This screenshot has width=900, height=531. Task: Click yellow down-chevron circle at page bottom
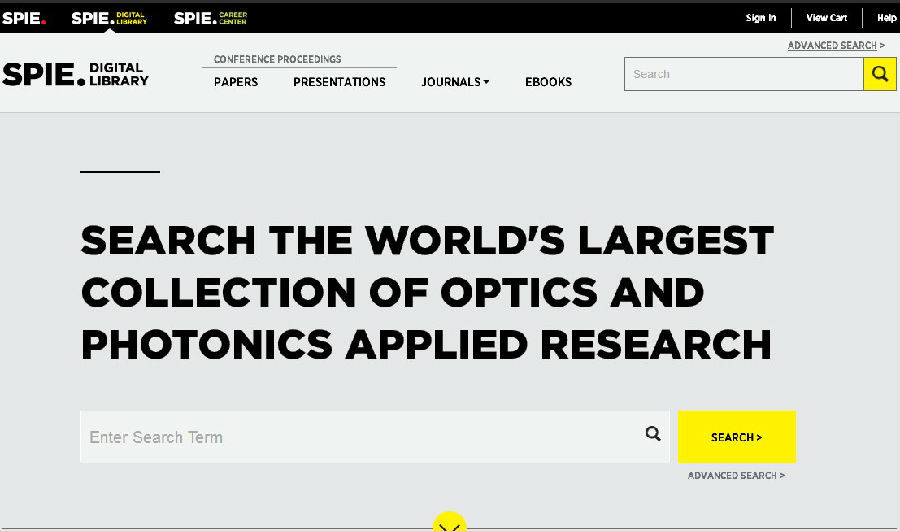pyautogui.click(x=450, y=523)
